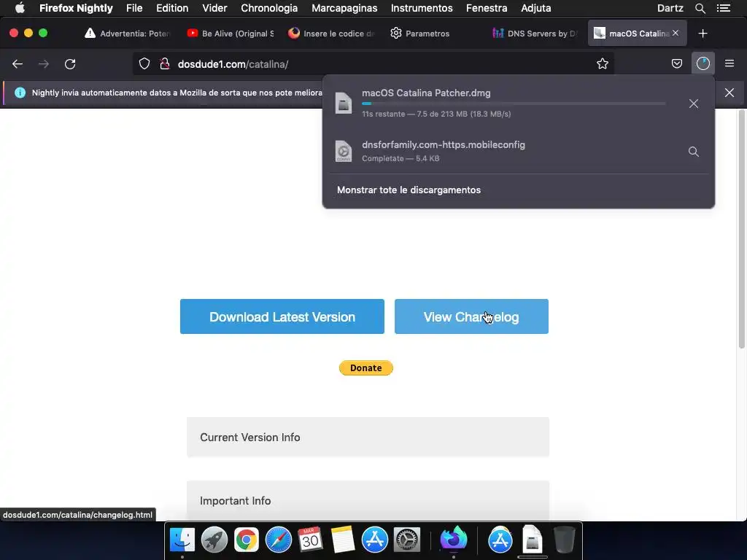
Task: Expand the Important Info section
Action: click(x=368, y=500)
